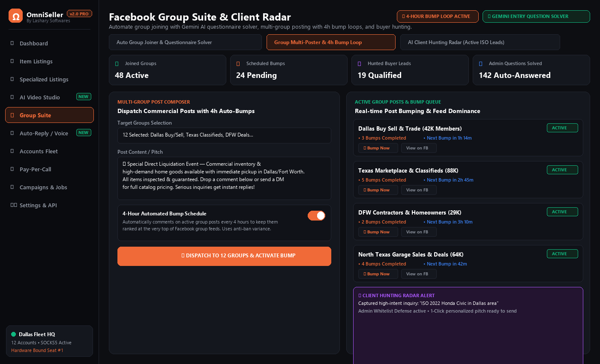Click the Settings & API sidebar icon
The image size is (600, 364).
[14, 205]
